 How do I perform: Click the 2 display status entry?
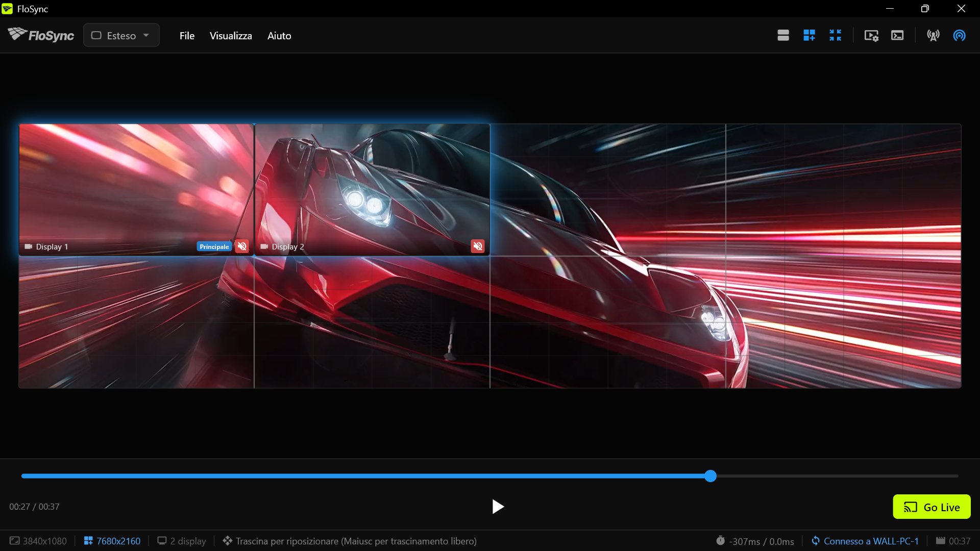click(182, 541)
